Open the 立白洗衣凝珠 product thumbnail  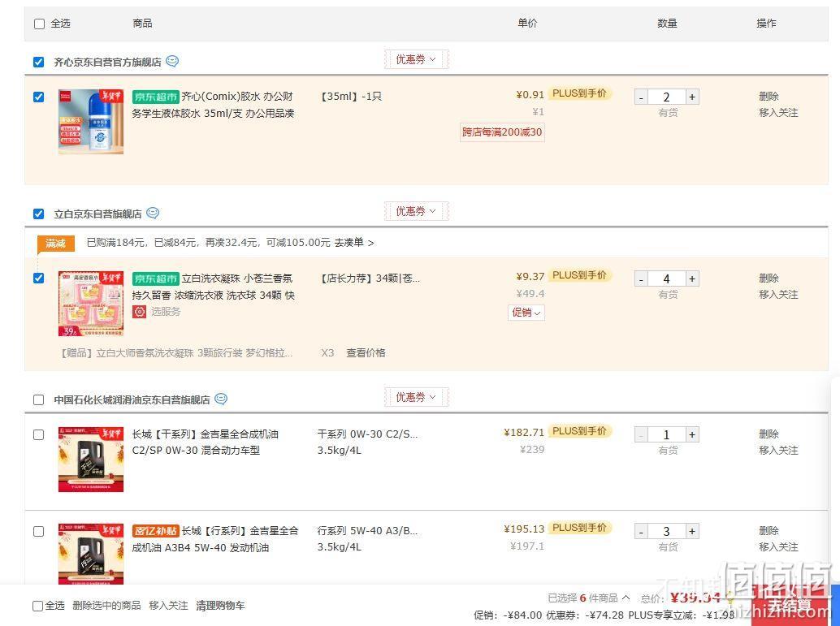(91, 304)
